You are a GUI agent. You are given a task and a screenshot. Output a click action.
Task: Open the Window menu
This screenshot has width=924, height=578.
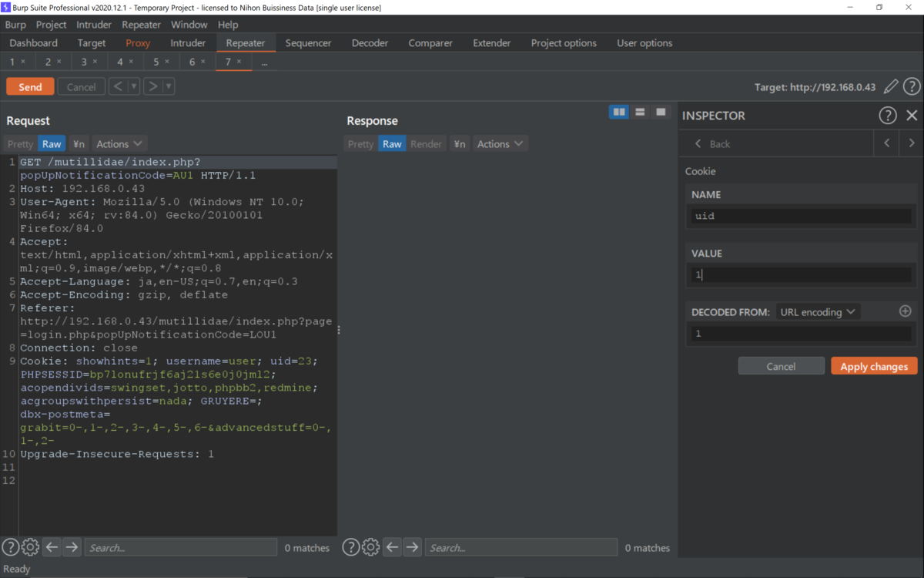pos(189,25)
